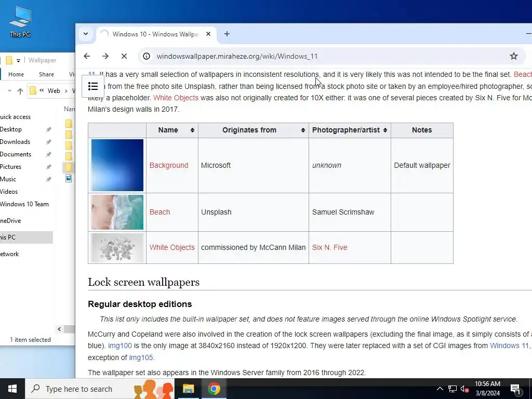Open the taskbar clock and date
Viewport: 532px width, 399px height.
[487, 389]
